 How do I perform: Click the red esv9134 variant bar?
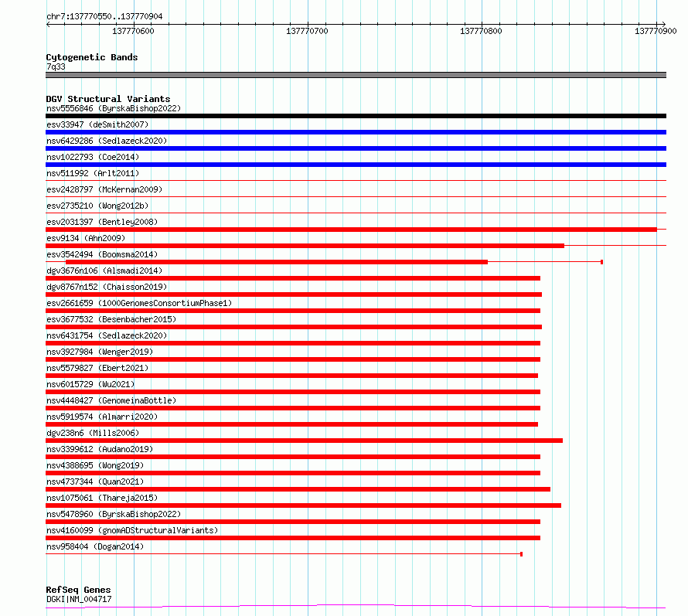pos(305,246)
